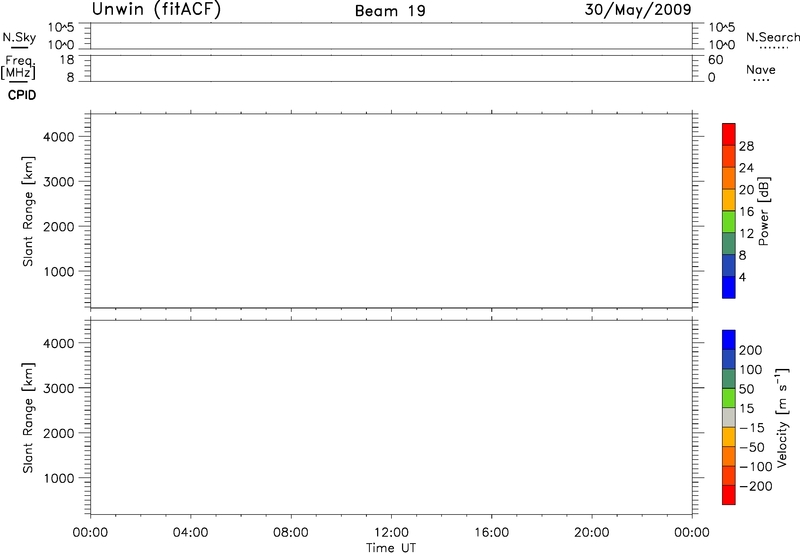Image resolution: width=800 pixels, height=554 pixels.
Task: Click the 'Slant Range [km]' label of the velocity panel
Action: coord(28,418)
